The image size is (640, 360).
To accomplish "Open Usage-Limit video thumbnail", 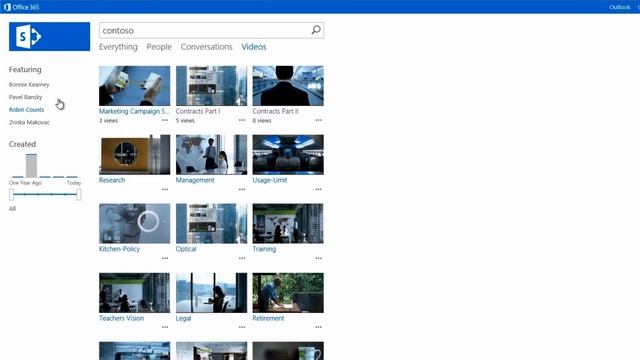I will tap(288, 155).
